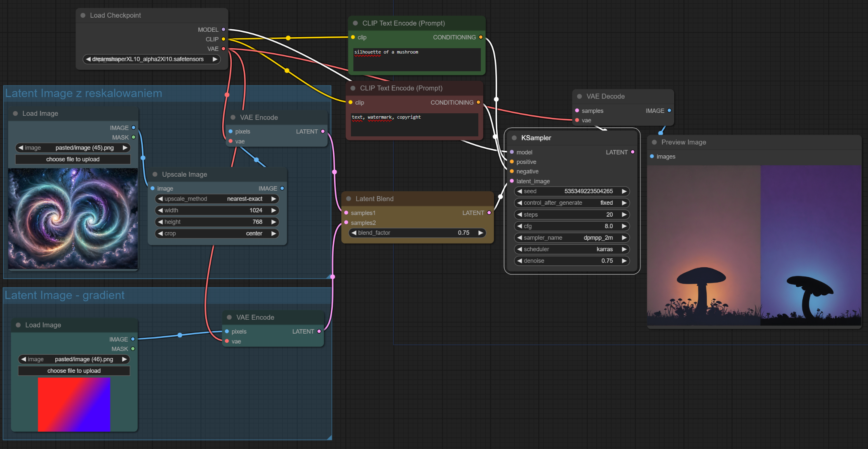Screen dimensions: 868x449
Task: Open the upscale_method nearest-exact dropdown
Action: (217, 199)
